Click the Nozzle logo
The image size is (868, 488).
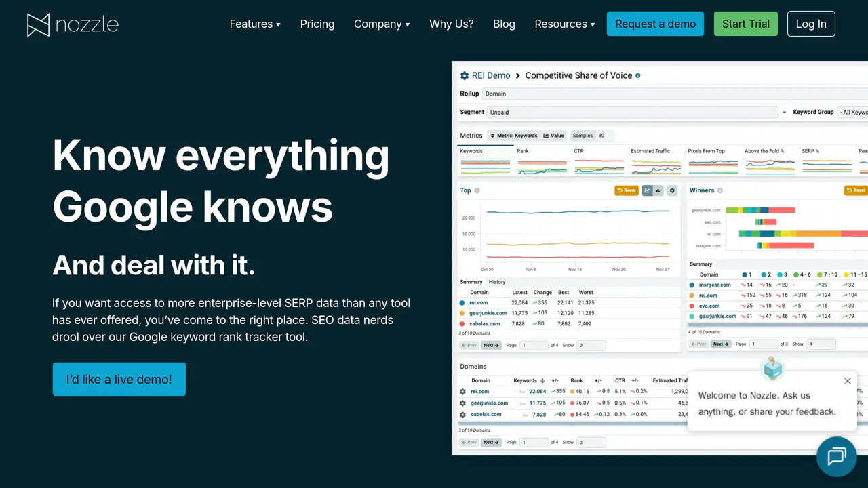pos(73,24)
